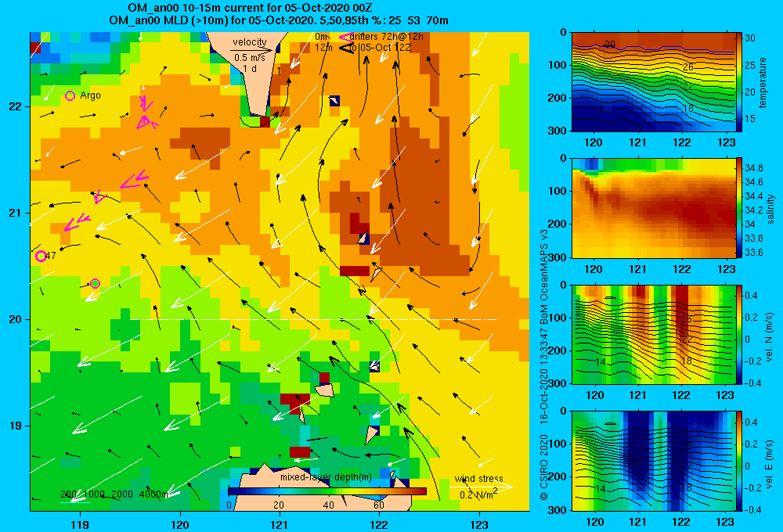Click the vertical "salinity" axis label
The image size is (783, 532).
pyautogui.click(x=770, y=209)
